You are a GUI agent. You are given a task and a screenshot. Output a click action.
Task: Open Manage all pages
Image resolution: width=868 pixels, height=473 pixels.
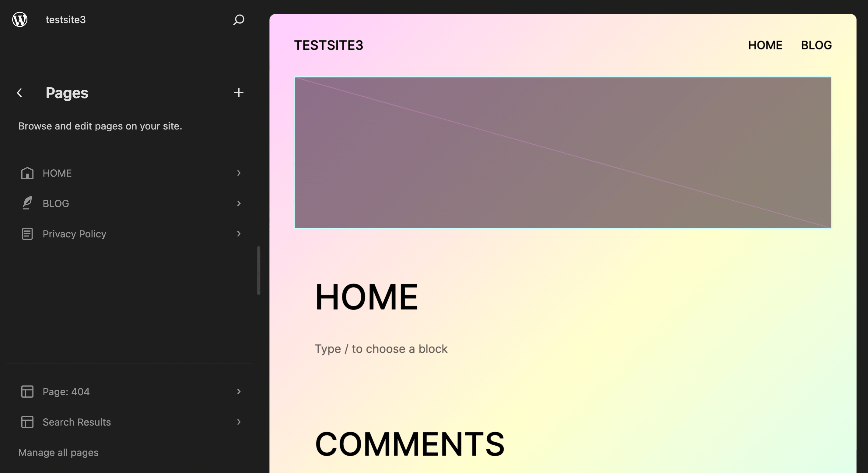pos(58,452)
